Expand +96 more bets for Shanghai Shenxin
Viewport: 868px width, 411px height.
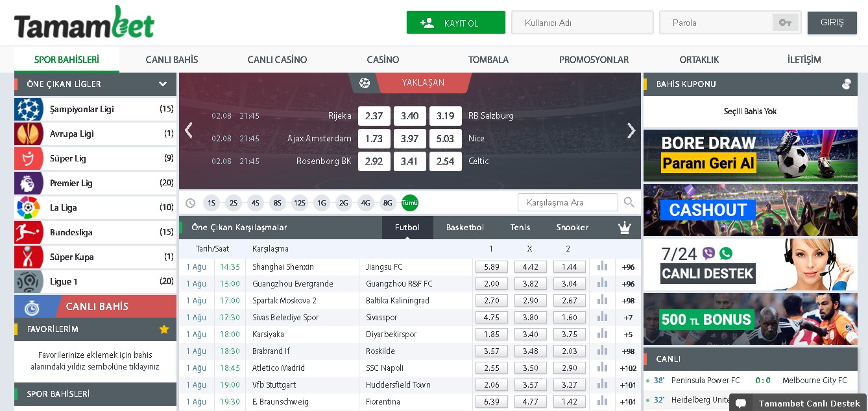628,266
